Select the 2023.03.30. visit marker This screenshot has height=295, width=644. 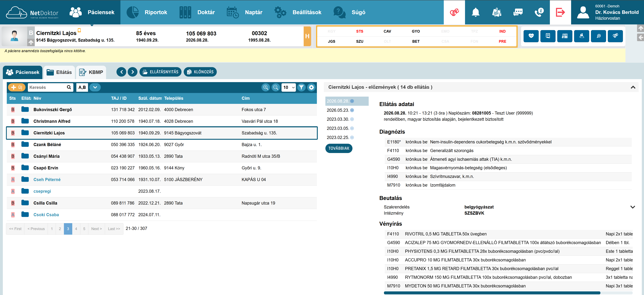(352, 119)
